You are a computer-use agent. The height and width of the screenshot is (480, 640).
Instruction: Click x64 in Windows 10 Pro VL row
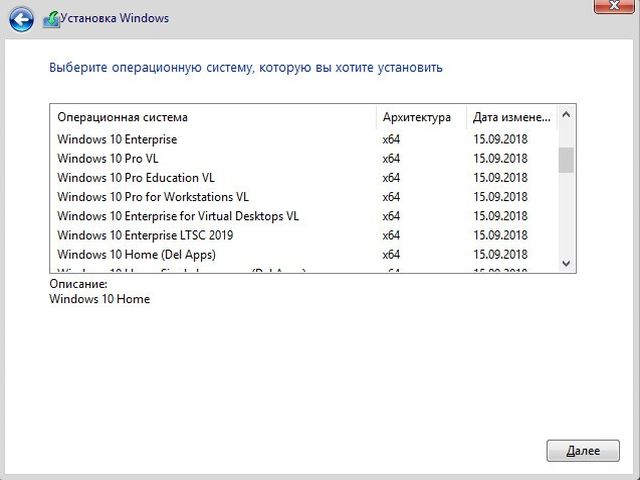(x=391, y=158)
